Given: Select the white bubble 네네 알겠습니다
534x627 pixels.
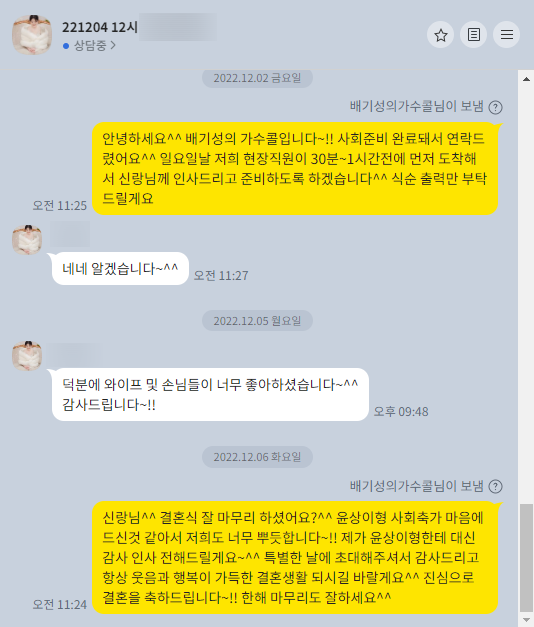Looking at the screenshot, I should (x=120, y=268).
